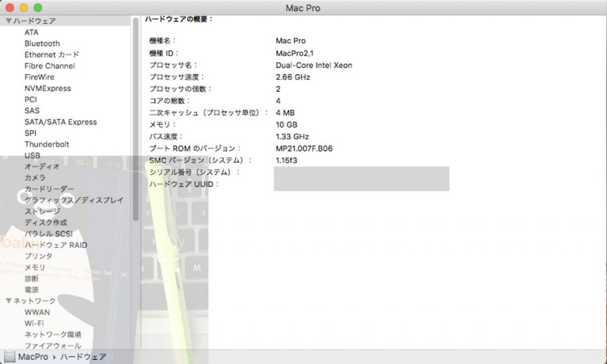Select メモリ in the sidebar
Image resolution: width=607 pixels, height=364 pixels.
point(35,267)
